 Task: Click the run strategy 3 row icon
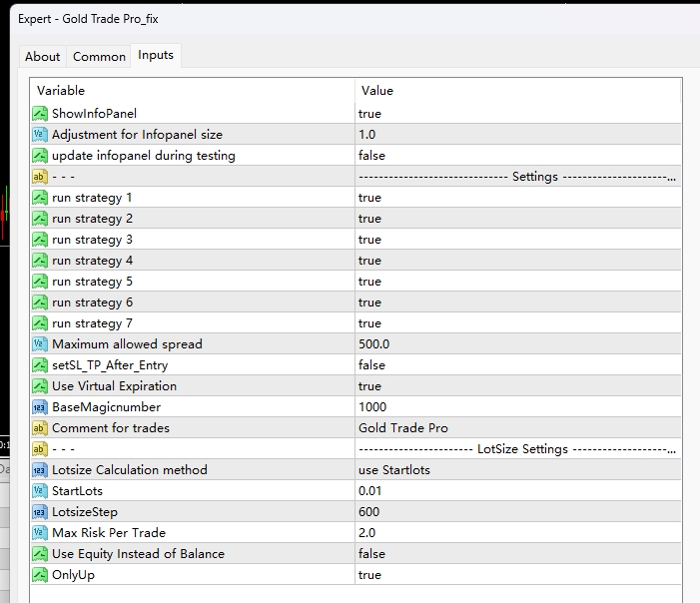click(40, 240)
